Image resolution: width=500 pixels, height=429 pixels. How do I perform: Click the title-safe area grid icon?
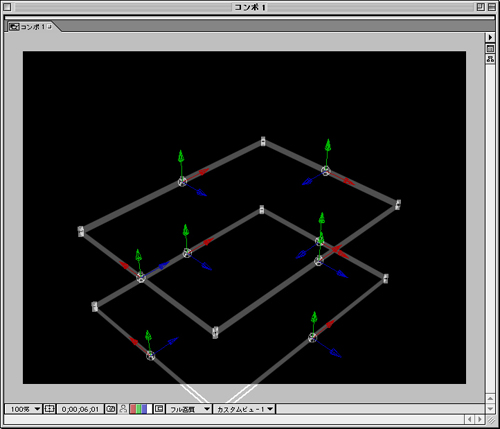coord(49,409)
